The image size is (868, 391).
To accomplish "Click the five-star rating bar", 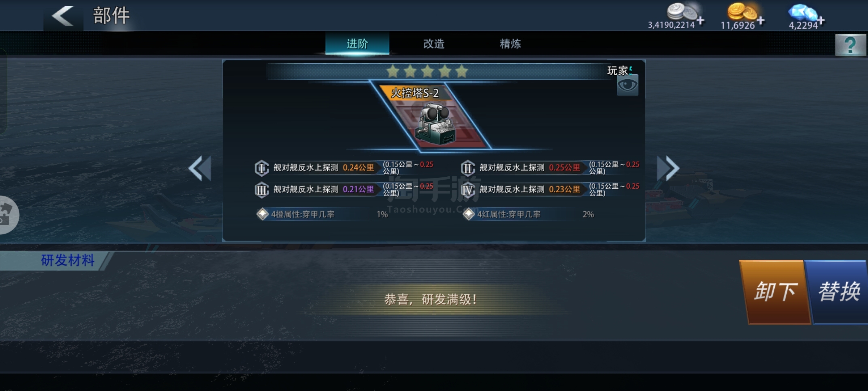I will [x=427, y=71].
